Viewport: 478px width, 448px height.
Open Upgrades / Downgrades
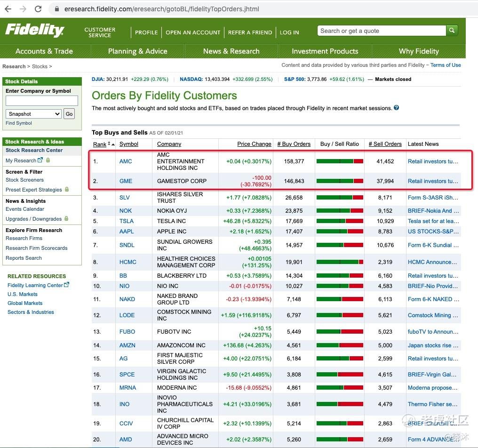pyautogui.click(x=33, y=219)
